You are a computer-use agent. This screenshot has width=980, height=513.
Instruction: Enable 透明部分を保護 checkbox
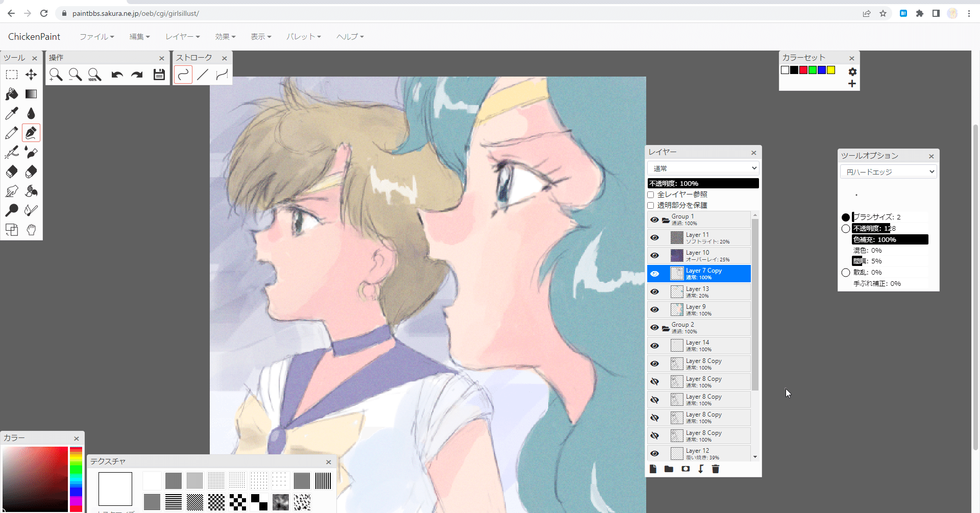coord(651,205)
